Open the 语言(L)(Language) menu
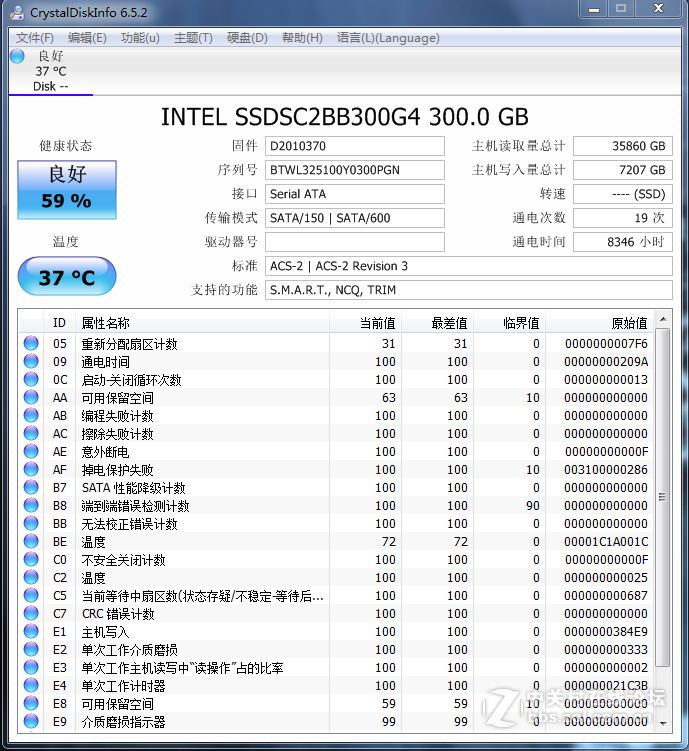The width and height of the screenshot is (689, 751). tap(388, 38)
